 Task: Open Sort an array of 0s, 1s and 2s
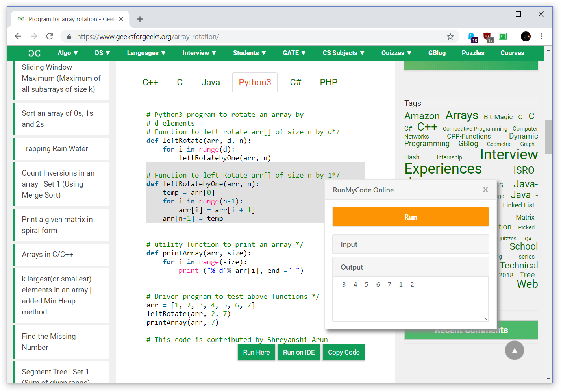coord(57,118)
